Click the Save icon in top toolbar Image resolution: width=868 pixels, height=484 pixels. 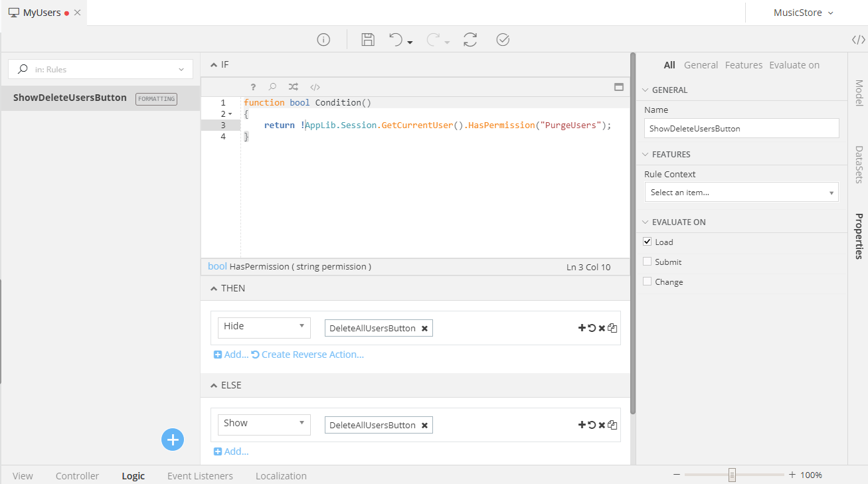[368, 40]
